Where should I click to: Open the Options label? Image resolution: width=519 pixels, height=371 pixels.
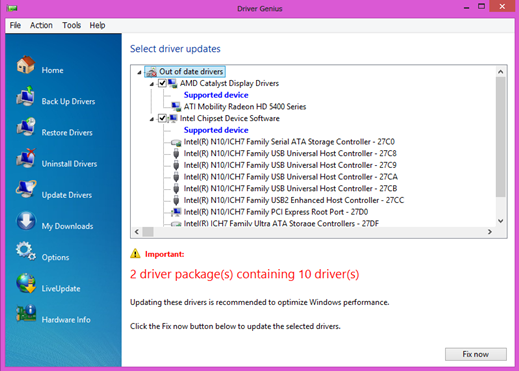click(55, 257)
